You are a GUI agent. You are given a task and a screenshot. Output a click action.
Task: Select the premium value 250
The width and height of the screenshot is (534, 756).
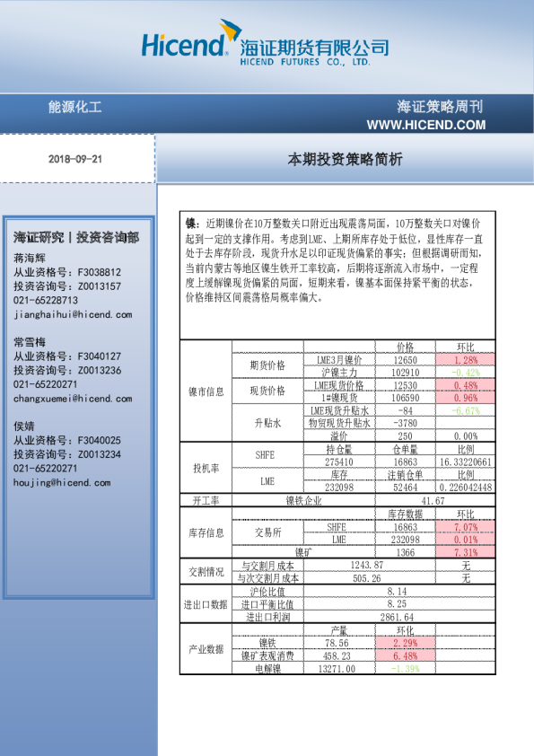click(406, 435)
